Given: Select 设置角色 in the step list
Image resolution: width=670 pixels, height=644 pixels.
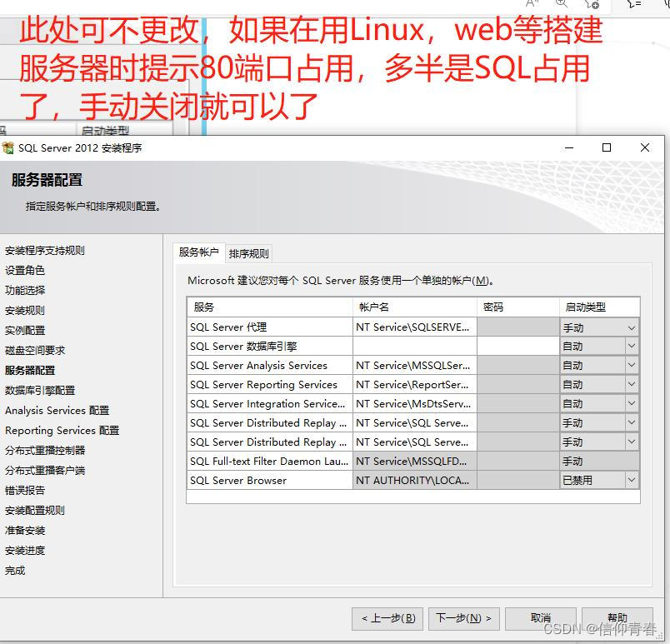Looking at the screenshot, I should (x=25, y=270).
